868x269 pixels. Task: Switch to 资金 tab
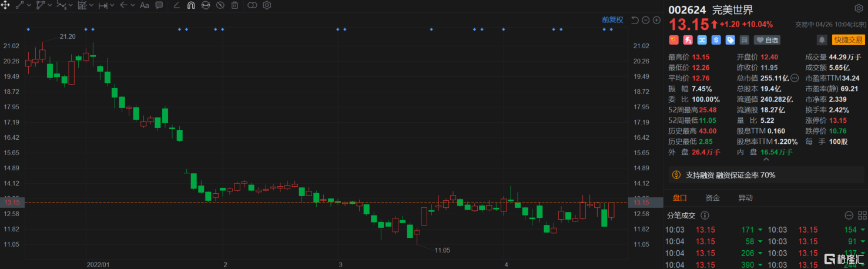tap(713, 198)
